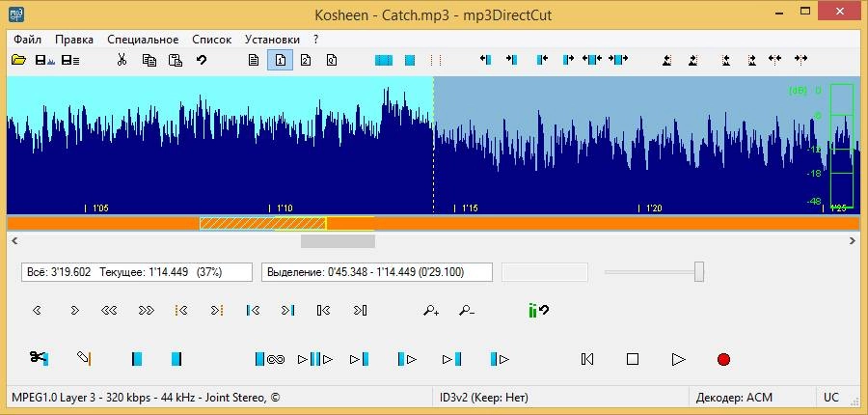
Task: Open the Правка menu
Action: 74,40
